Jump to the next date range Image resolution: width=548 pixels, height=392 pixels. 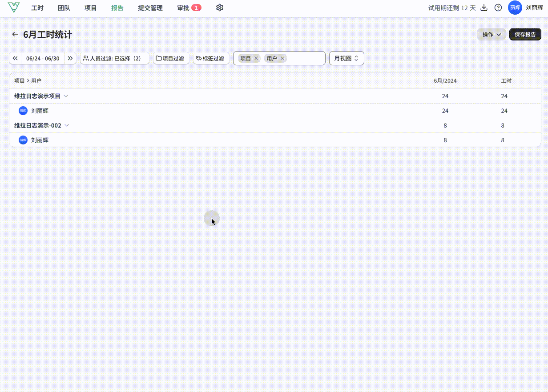tap(70, 58)
